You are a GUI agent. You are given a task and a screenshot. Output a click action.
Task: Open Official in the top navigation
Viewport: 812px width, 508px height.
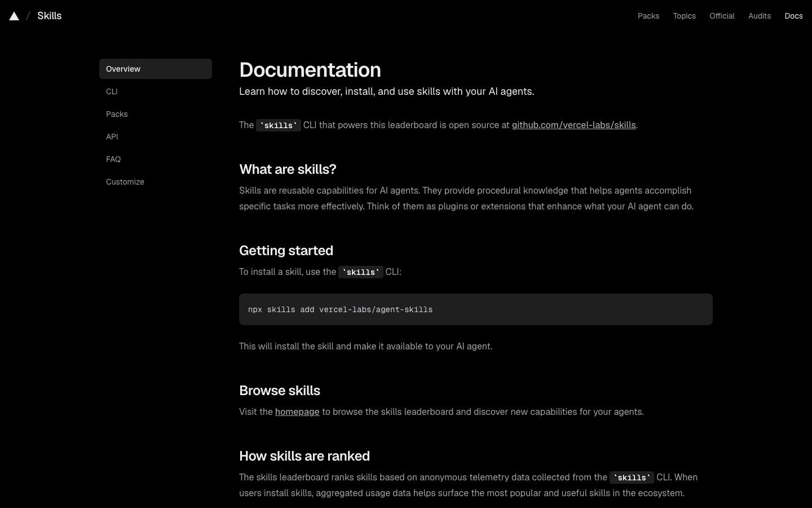722,16
